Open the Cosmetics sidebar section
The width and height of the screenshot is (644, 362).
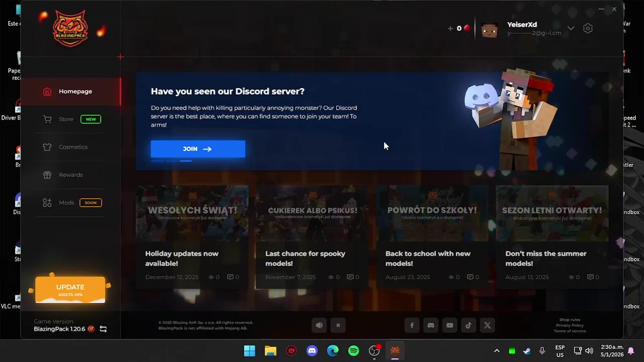70,147
